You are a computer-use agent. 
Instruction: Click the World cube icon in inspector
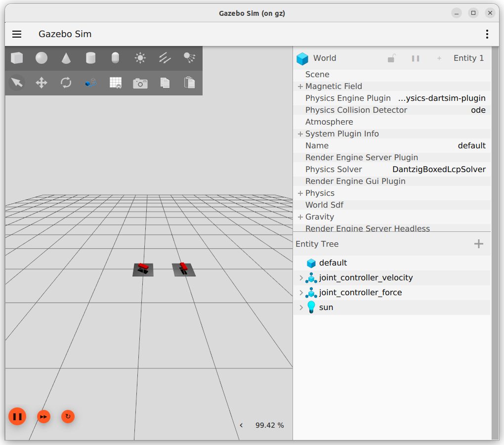[302, 58]
